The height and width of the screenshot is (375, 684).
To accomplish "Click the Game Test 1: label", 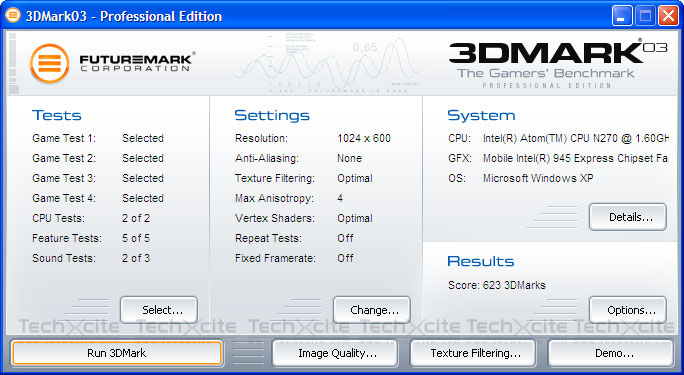I will tap(64, 138).
